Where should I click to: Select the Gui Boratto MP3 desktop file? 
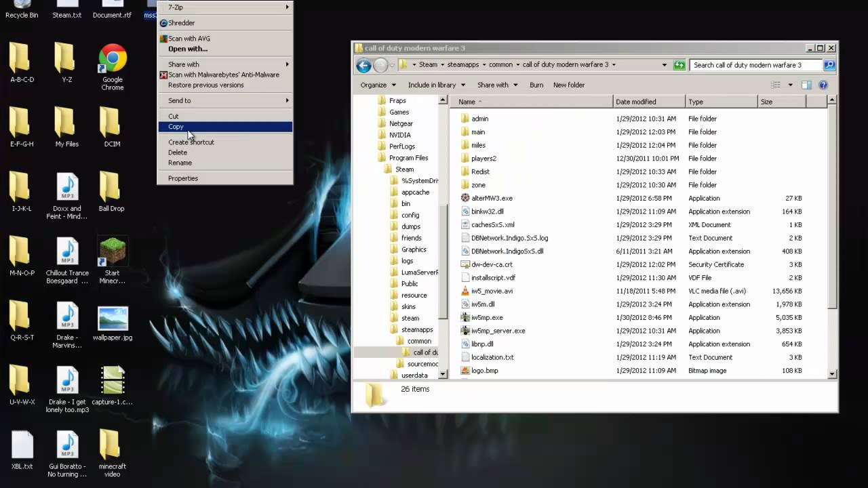67,453
